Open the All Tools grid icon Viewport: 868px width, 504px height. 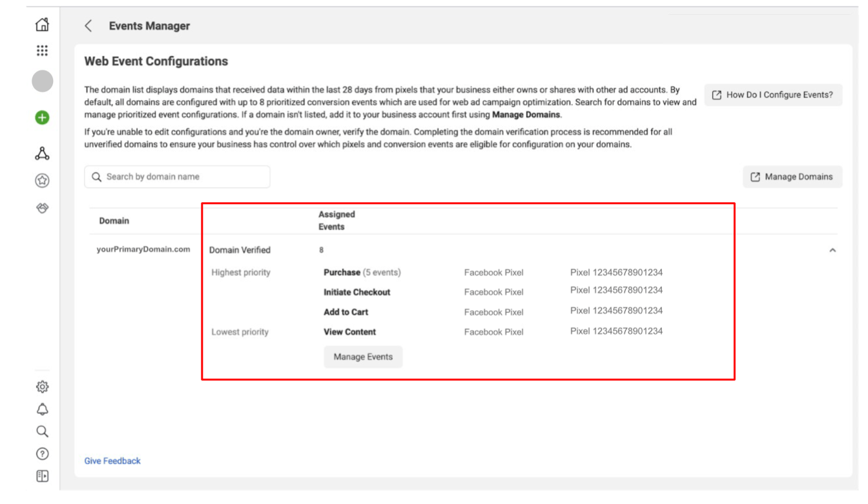(x=42, y=50)
